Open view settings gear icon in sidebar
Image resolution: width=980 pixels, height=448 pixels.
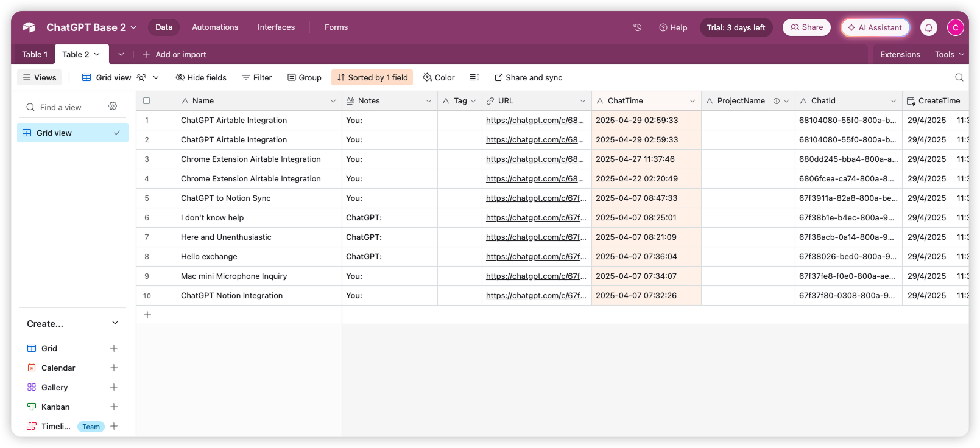tap(113, 107)
